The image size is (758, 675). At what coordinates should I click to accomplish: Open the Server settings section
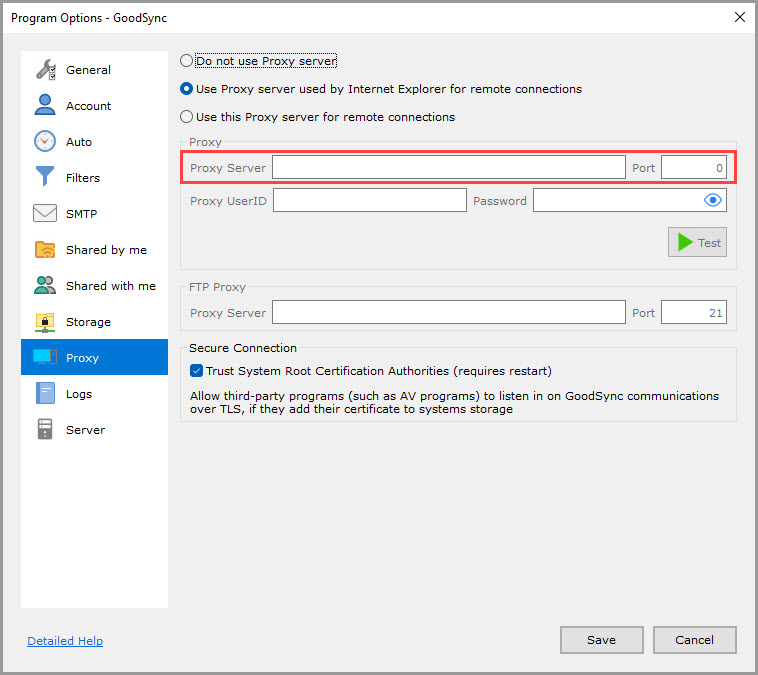pyautogui.click(x=84, y=430)
